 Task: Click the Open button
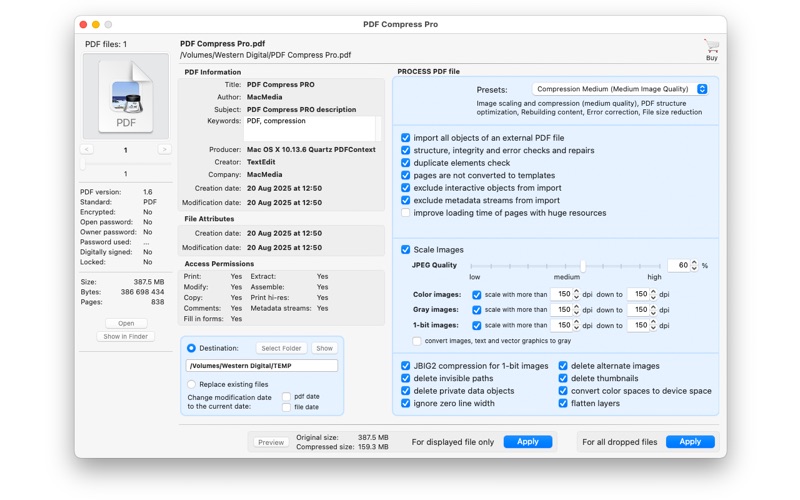tap(126, 323)
